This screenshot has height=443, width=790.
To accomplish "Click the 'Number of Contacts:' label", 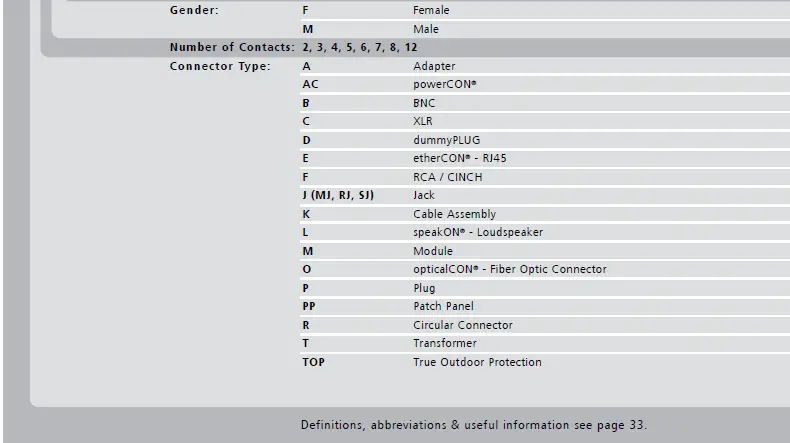I will [232, 47].
